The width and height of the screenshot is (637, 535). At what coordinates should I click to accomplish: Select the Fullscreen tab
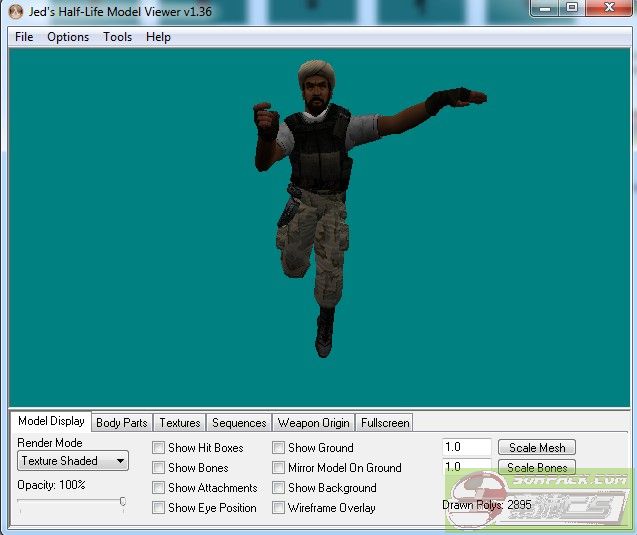point(385,423)
